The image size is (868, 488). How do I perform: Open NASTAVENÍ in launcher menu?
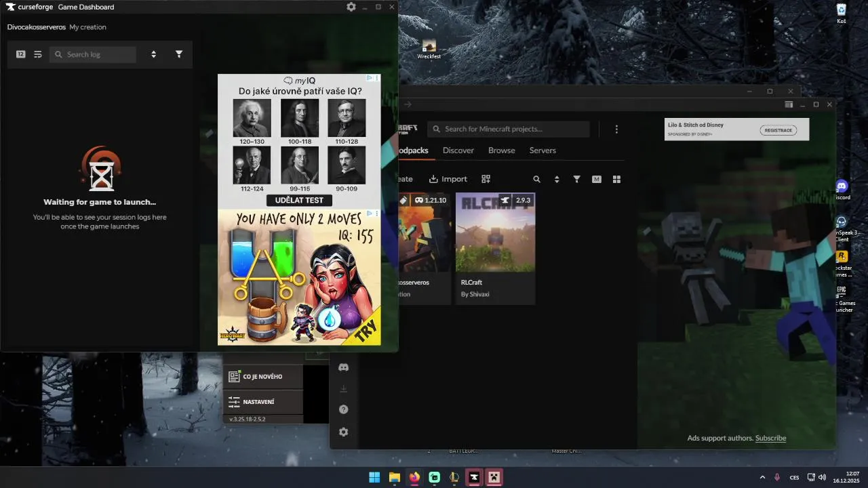click(x=262, y=402)
